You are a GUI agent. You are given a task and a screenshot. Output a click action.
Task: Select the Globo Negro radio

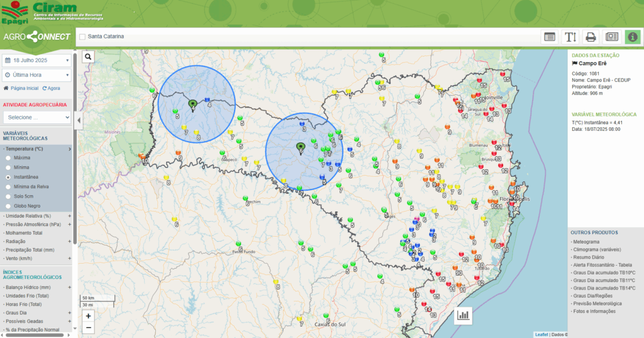coord(8,206)
